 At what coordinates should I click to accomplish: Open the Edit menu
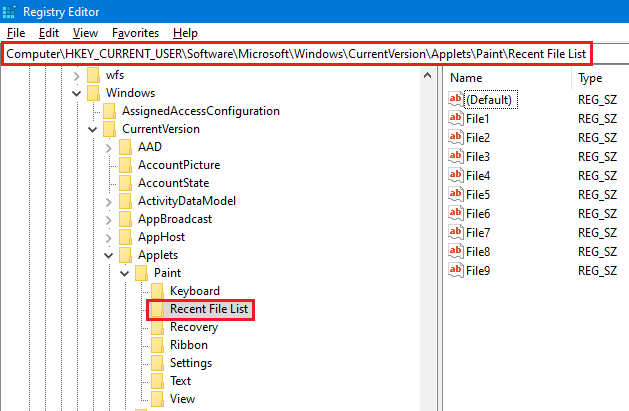pyautogui.click(x=49, y=33)
